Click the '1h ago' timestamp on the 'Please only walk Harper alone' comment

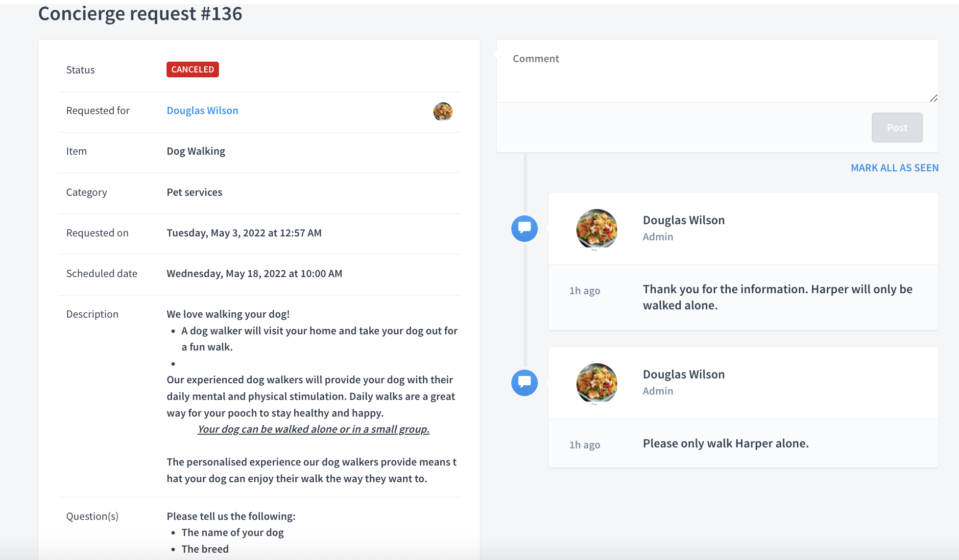(x=584, y=445)
